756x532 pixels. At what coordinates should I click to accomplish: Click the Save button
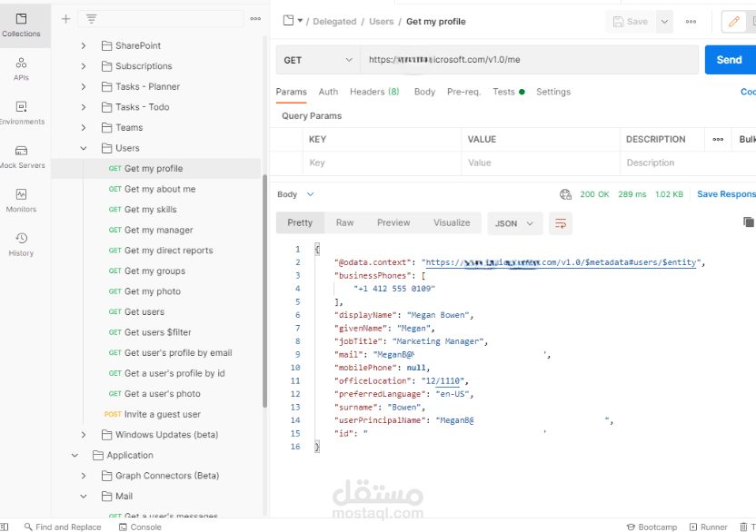tap(631, 22)
